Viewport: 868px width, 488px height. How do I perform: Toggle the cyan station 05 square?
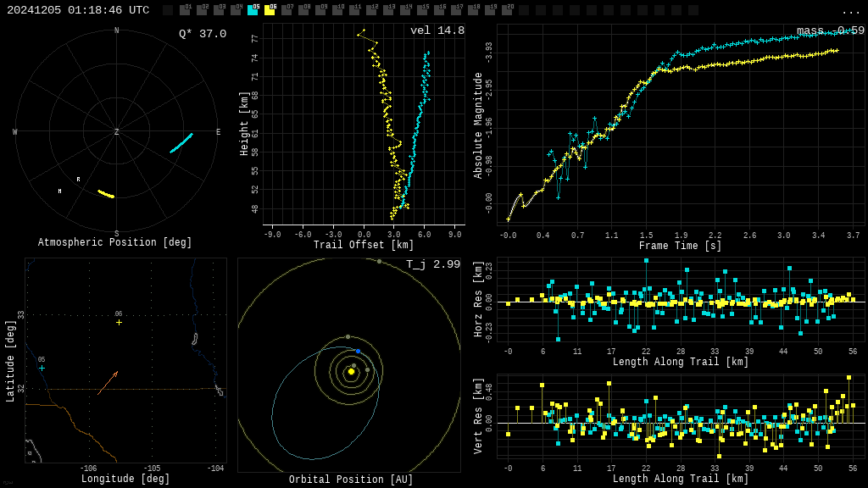[x=253, y=10]
